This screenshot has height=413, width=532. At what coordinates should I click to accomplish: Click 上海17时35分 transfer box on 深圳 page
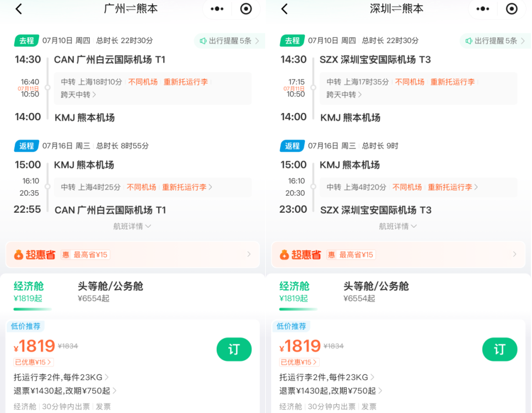(x=418, y=88)
